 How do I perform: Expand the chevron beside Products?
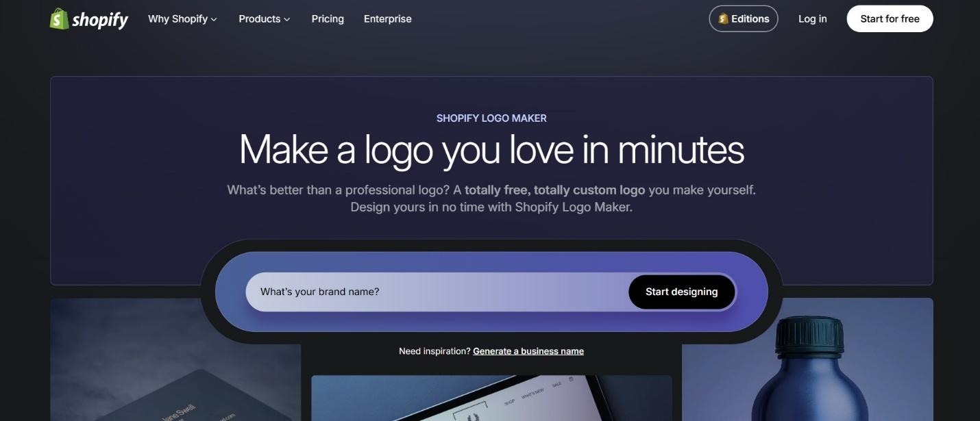287,20
